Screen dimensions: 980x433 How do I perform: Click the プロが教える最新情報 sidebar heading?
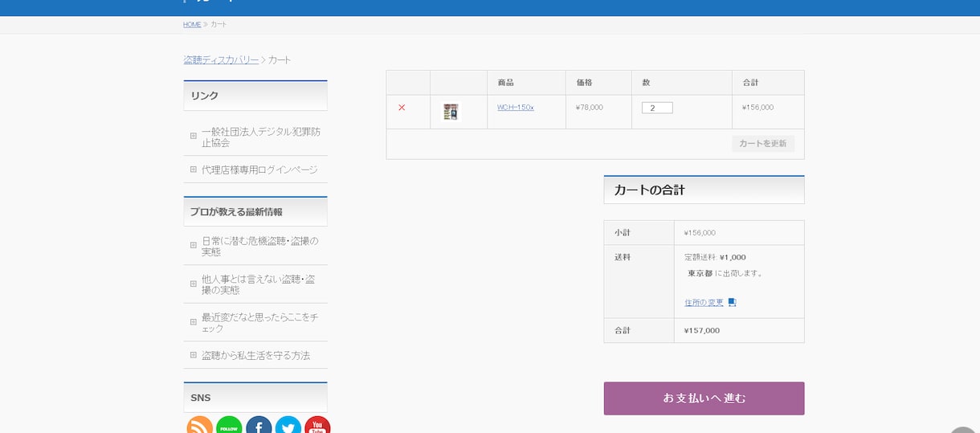236,212
